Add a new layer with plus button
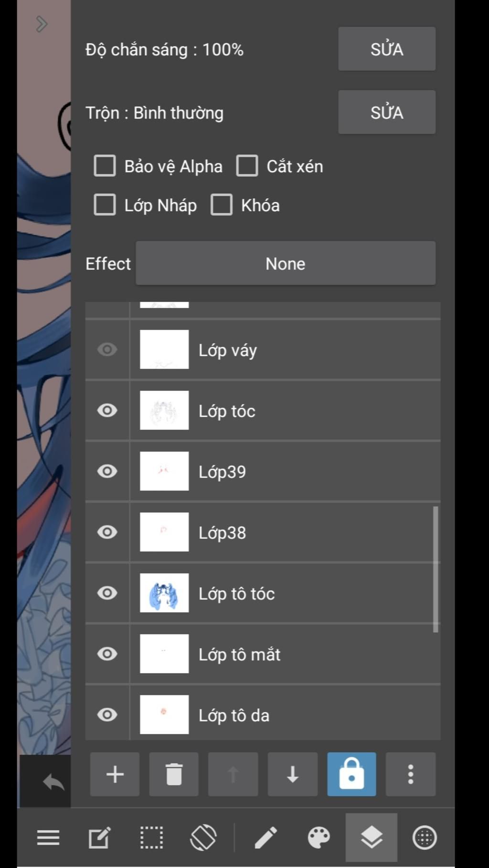This screenshot has width=489, height=868. [115, 774]
